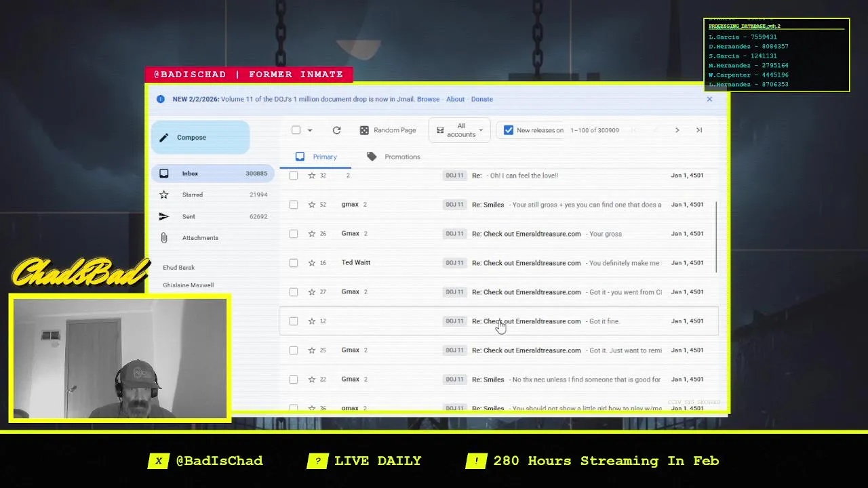Toggle the select-all checkbox
Image resolution: width=868 pixels, height=488 pixels.
(296, 130)
